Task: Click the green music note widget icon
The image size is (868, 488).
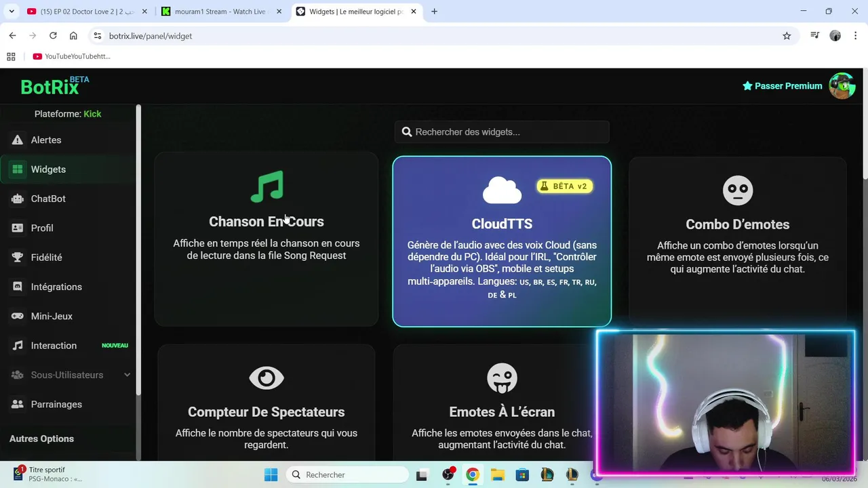Action: 267,187
